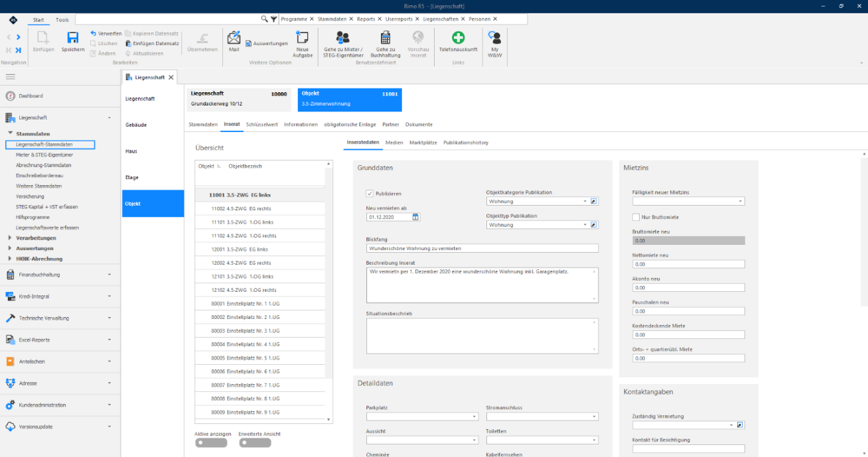
Task: Expand the Finanzbuchhaltung sidebar section
Action: pos(60,274)
